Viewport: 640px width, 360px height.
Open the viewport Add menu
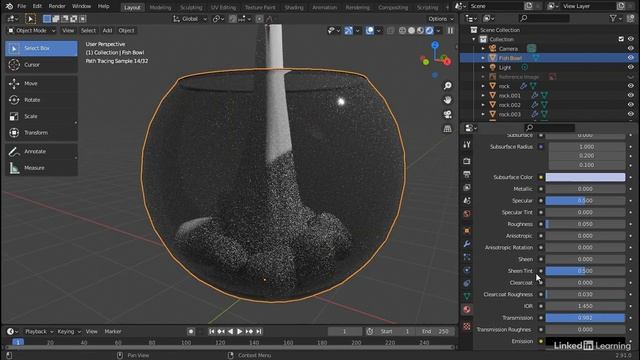pos(107,31)
